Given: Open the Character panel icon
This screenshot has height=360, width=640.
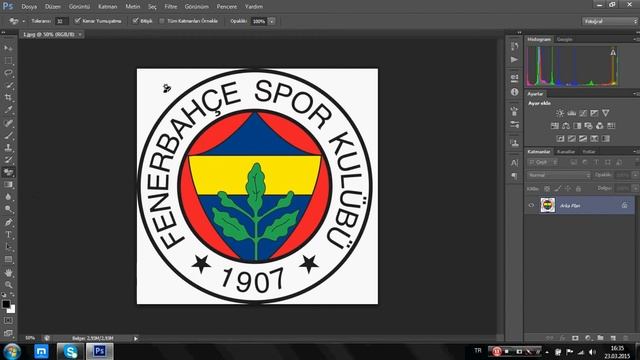Looking at the screenshot, I should 514,163.
